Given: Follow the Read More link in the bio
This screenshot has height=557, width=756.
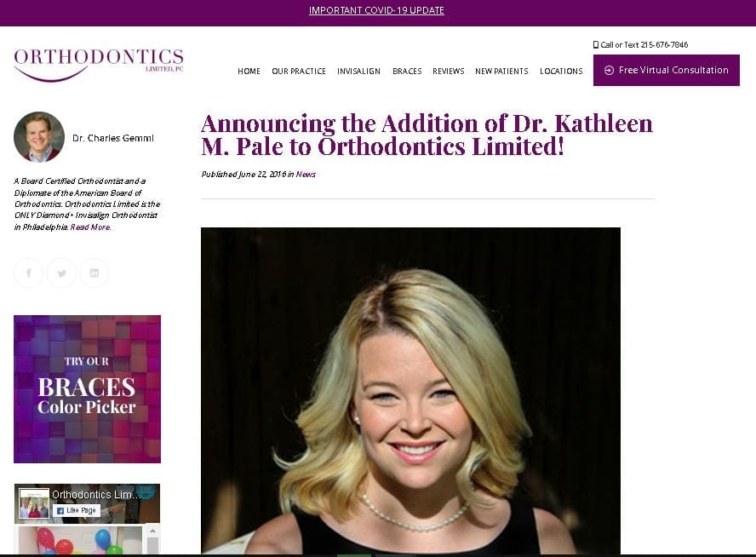Looking at the screenshot, I should tap(90, 227).
